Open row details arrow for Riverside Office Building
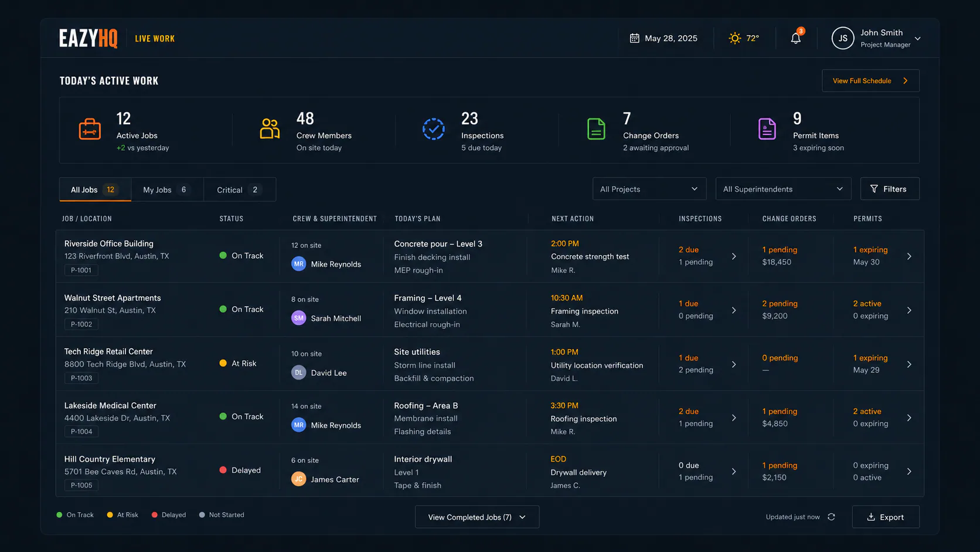 pos(909,256)
